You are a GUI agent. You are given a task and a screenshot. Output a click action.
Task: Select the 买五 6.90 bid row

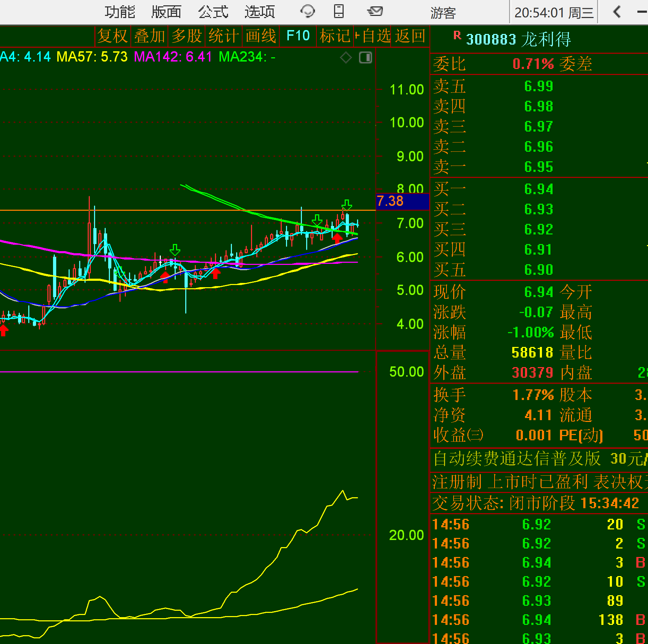pyautogui.click(x=539, y=270)
